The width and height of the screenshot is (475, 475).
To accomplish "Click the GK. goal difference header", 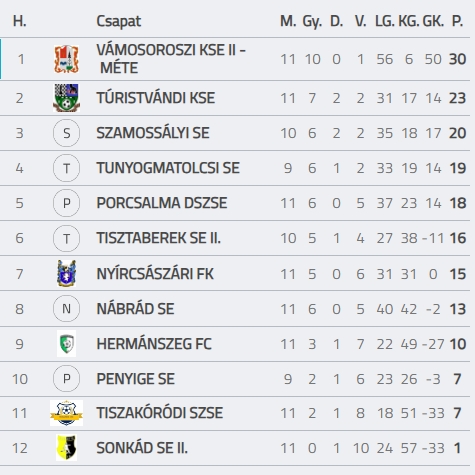I will coord(433,21).
